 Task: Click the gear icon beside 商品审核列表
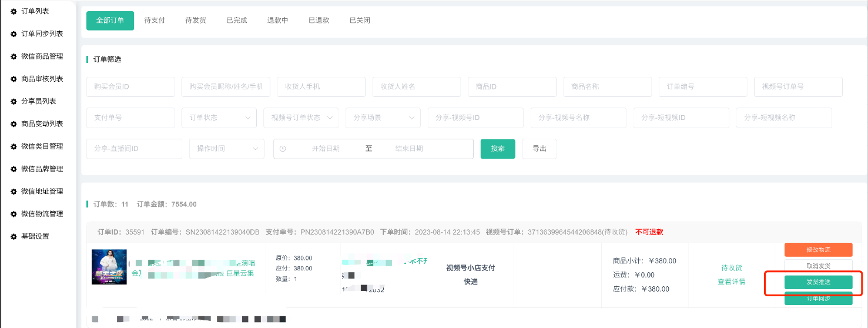[x=14, y=79]
